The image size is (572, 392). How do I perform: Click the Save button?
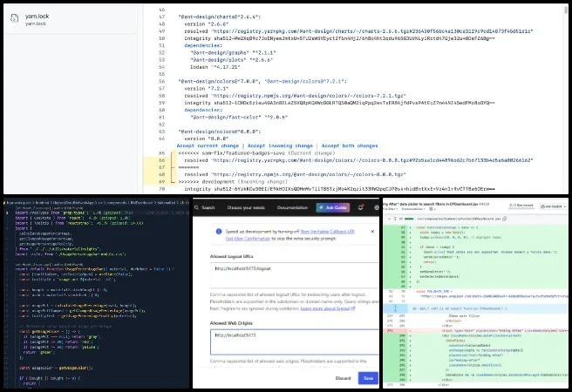tap(368, 378)
